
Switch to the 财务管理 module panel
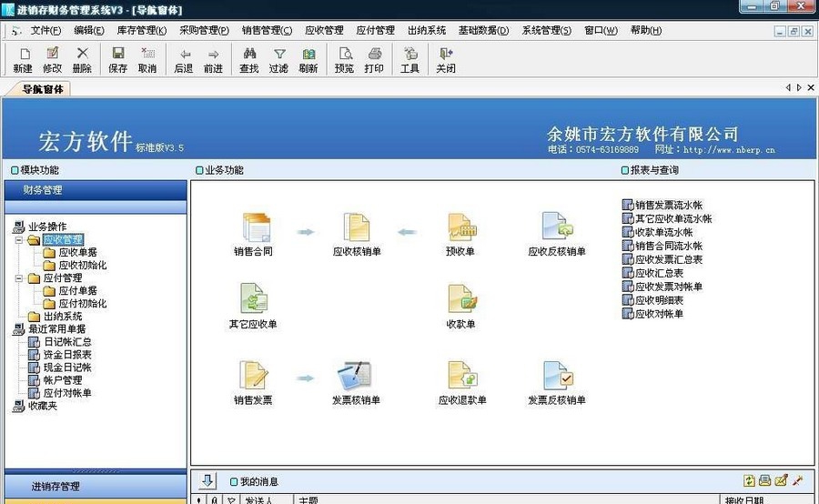[96, 190]
